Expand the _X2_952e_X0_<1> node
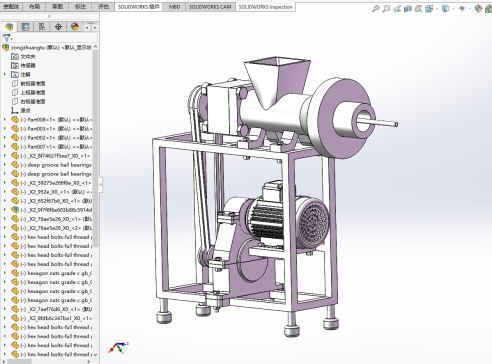492x364 pixels. click(x=5, y=192)
